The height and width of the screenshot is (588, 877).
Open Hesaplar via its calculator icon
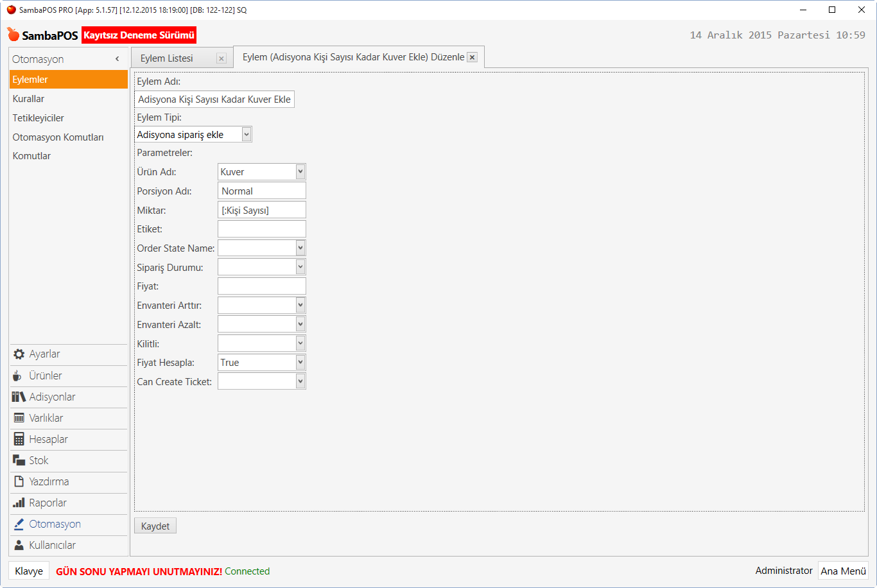(19, 439)
